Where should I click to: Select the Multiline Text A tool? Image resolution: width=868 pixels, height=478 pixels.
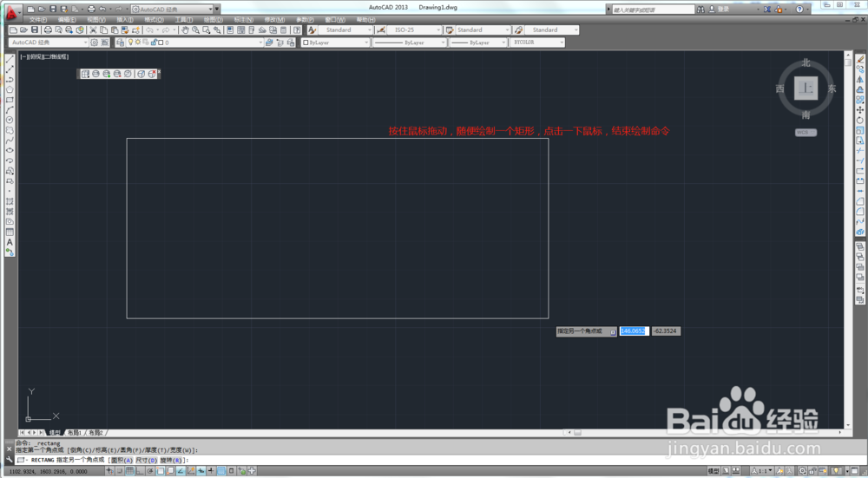[10, 242]
